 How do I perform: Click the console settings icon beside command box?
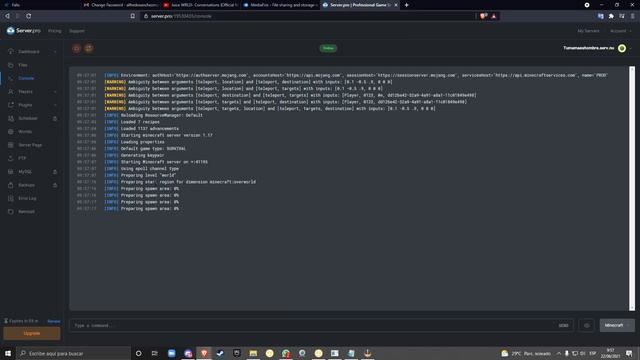tap(587, 325)
